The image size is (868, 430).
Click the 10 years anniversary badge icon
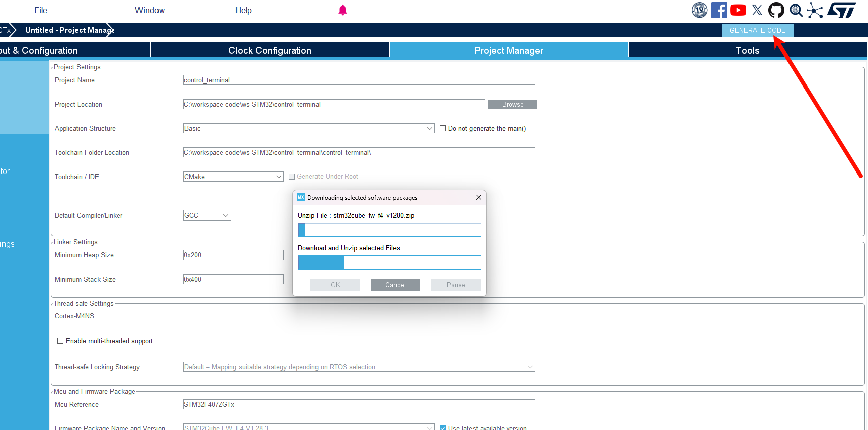point(699,10)
